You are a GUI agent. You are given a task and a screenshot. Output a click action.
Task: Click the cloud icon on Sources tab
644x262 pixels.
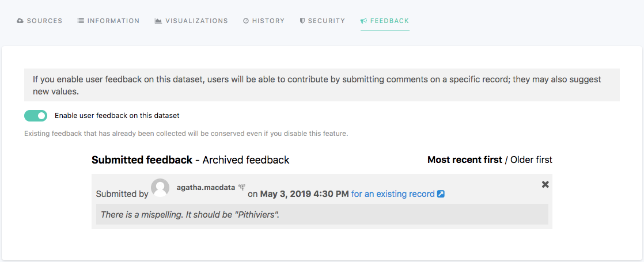tap(20, 21)
